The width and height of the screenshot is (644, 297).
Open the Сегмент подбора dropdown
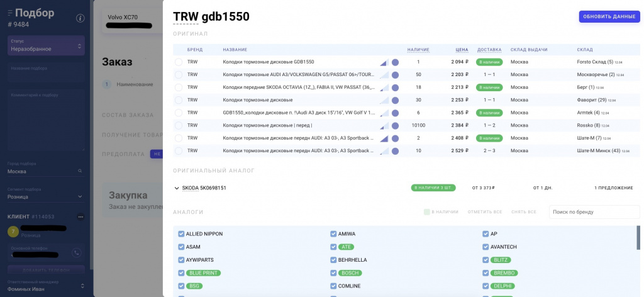click(x=45, y=196)
